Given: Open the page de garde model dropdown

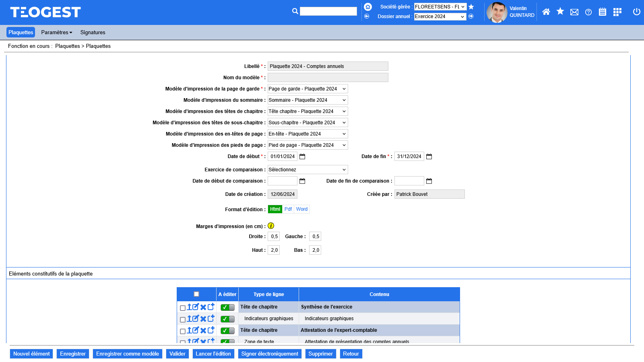Looking at the screenshot, I should (308, 89).
